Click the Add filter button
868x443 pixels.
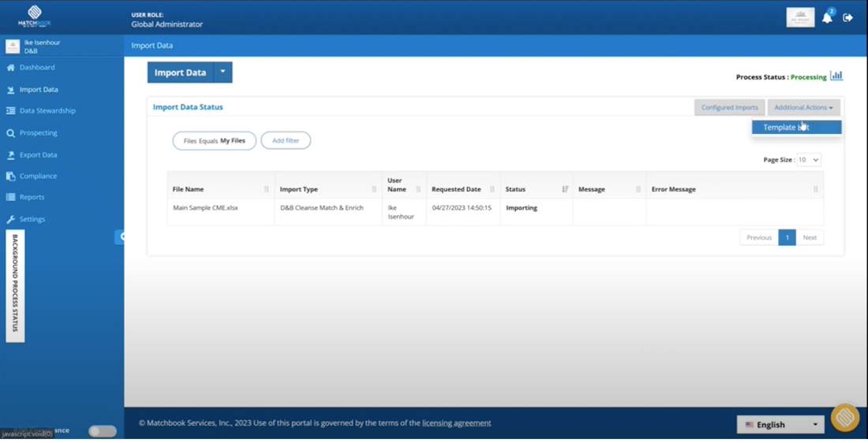tap(286, 140)
